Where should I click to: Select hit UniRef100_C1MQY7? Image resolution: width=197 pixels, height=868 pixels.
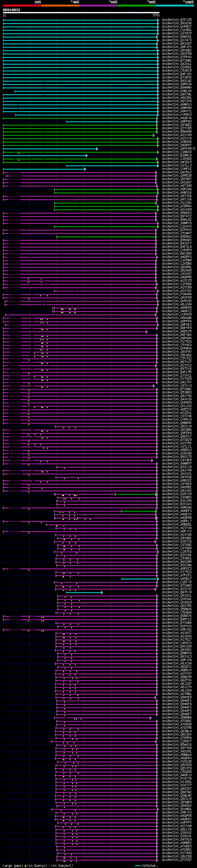(176, 741)
